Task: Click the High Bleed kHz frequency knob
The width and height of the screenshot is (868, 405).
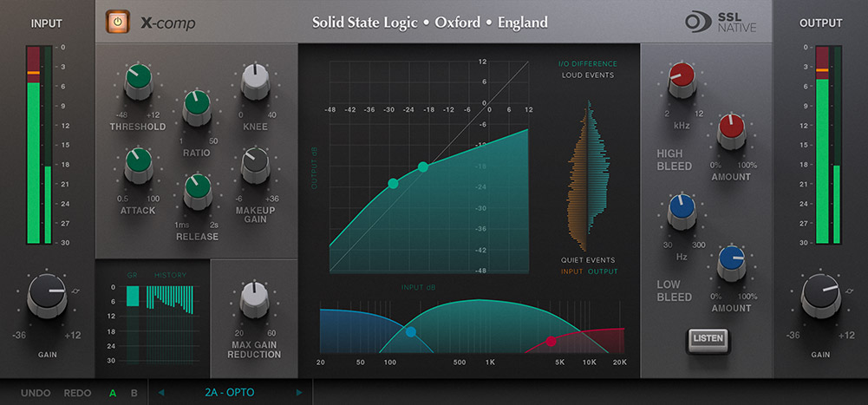Action: (681, 80)
